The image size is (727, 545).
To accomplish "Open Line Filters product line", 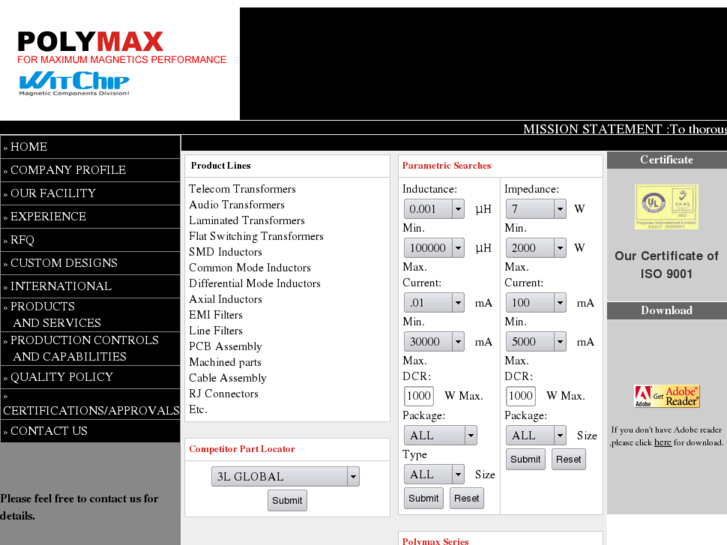I will point(216,331).
